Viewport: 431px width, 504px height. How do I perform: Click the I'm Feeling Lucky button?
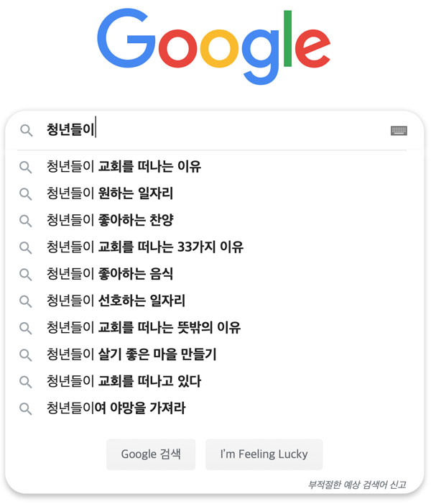tap(264, 454)
